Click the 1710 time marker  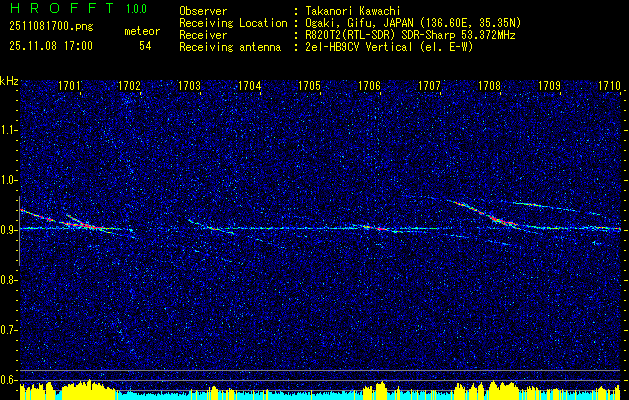coord(609,86)
